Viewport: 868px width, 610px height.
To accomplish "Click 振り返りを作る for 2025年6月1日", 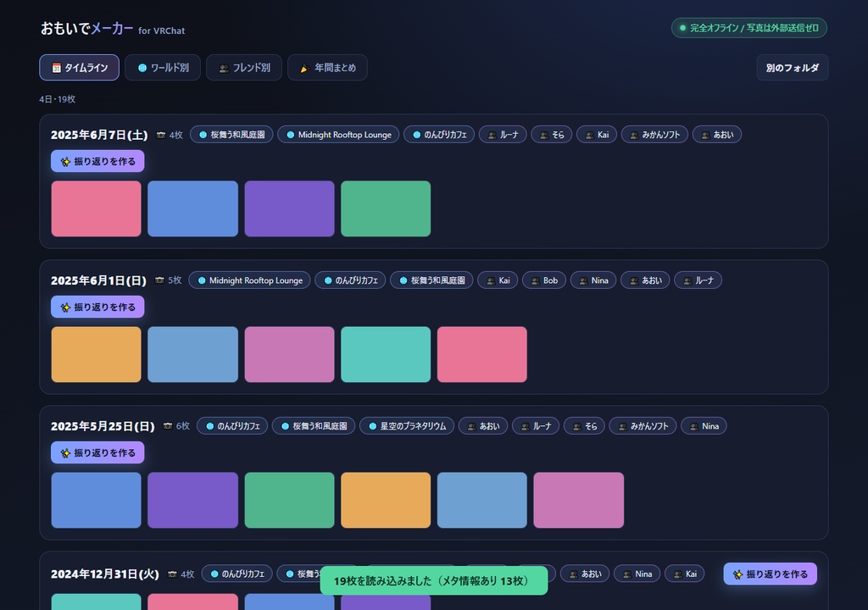I will (97, 307).
